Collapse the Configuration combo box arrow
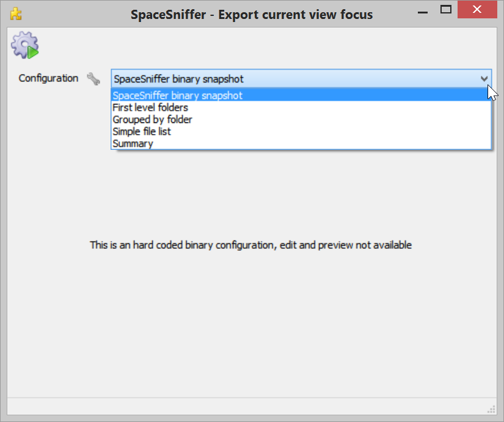The width and height of the screenshot is (504, 422). [x=484, y=78]
